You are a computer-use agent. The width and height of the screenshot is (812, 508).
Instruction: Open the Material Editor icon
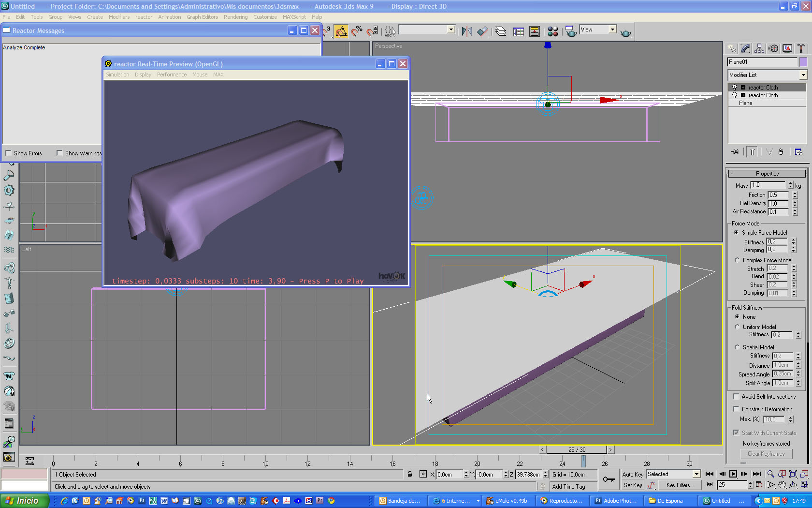tap(553, 31)
